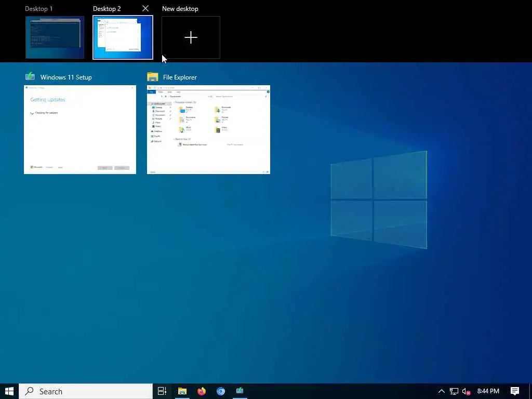Open the Windows Start menu
Image resolution: width=532 pixels, height=399 pixels.
pos(9,391)
